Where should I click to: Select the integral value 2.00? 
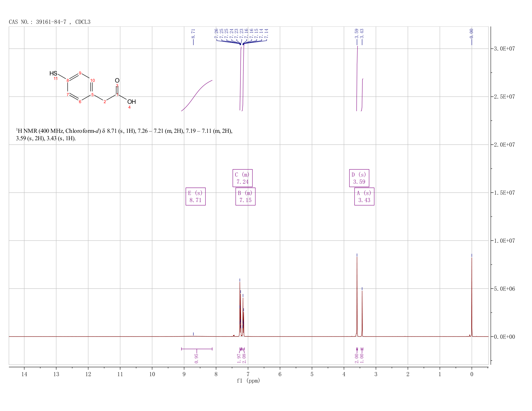point(357,358)
